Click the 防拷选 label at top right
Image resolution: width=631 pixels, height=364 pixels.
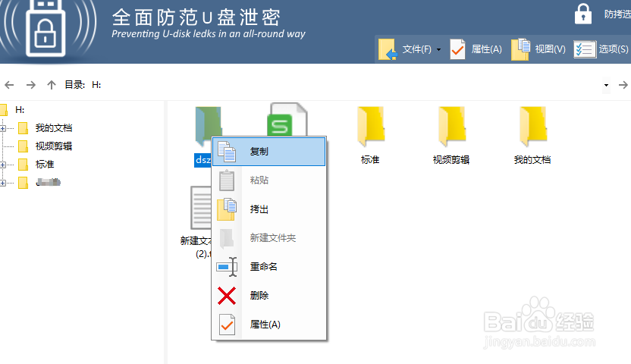click(617, 14)
